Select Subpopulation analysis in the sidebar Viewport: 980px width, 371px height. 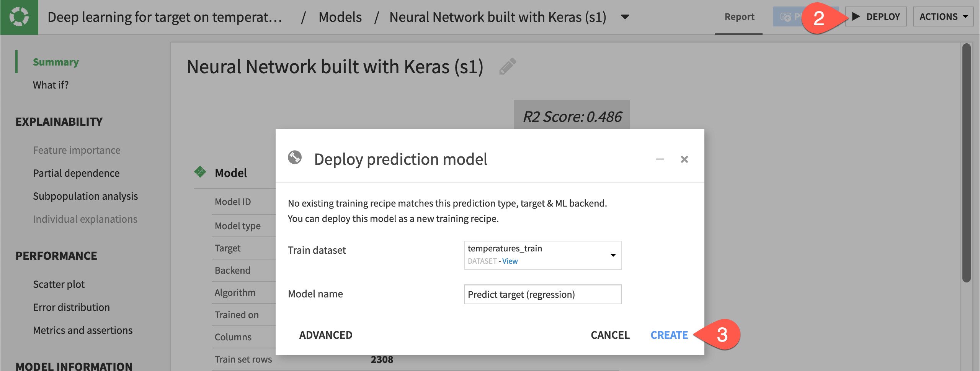tap(85, 196)
